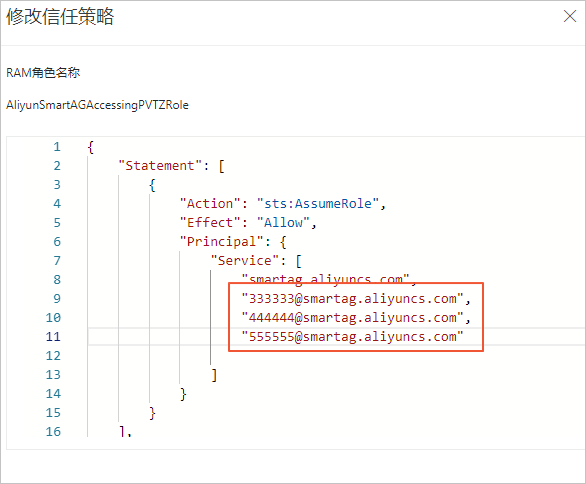Click line number 9 in the gutter
Screen dimensions: 586x484
click(57, 299)
